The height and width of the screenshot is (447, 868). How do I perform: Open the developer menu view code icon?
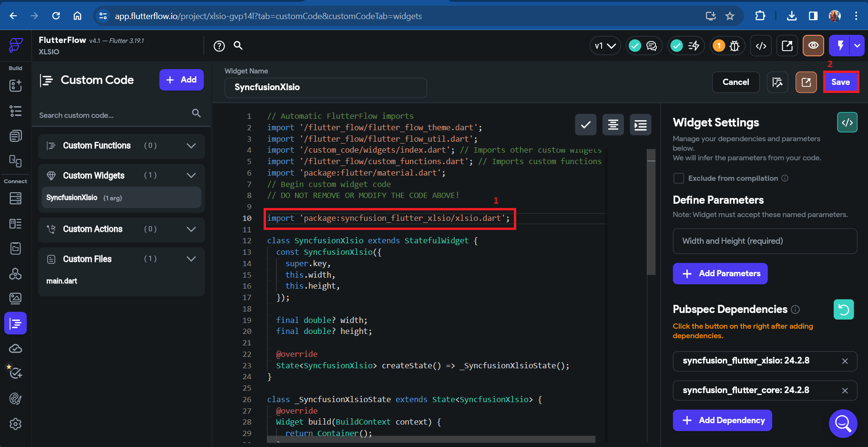coord(761,46)
